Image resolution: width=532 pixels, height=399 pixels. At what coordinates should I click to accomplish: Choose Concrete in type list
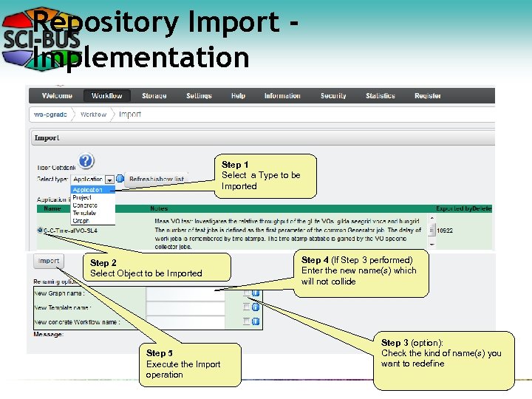[x=93, y=205]
